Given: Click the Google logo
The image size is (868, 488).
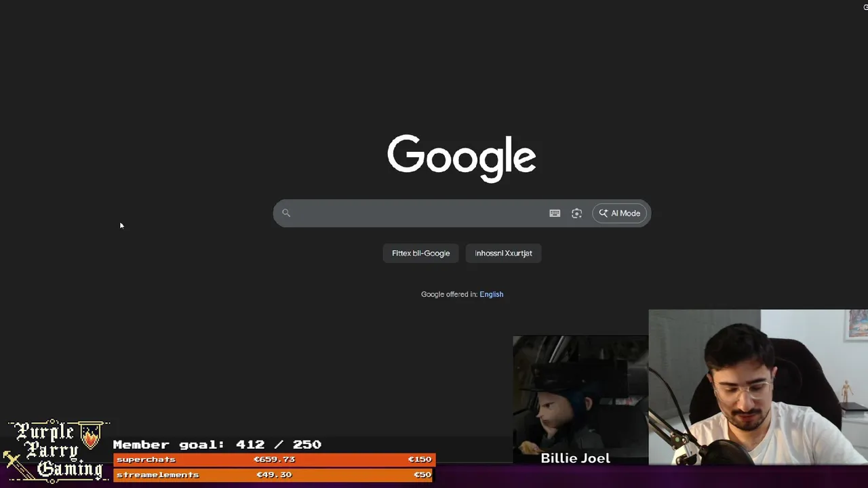Looking at the screenshot, I should (461, 158).
